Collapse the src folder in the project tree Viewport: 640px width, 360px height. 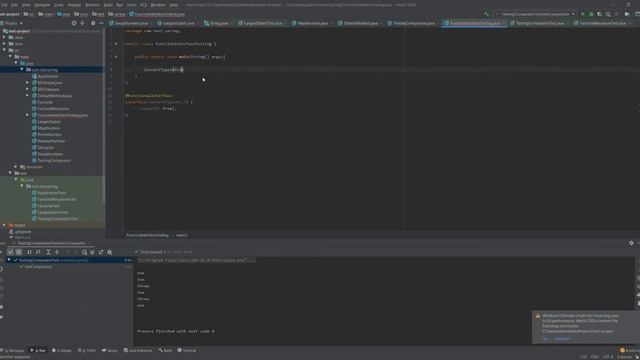point(4,50)
